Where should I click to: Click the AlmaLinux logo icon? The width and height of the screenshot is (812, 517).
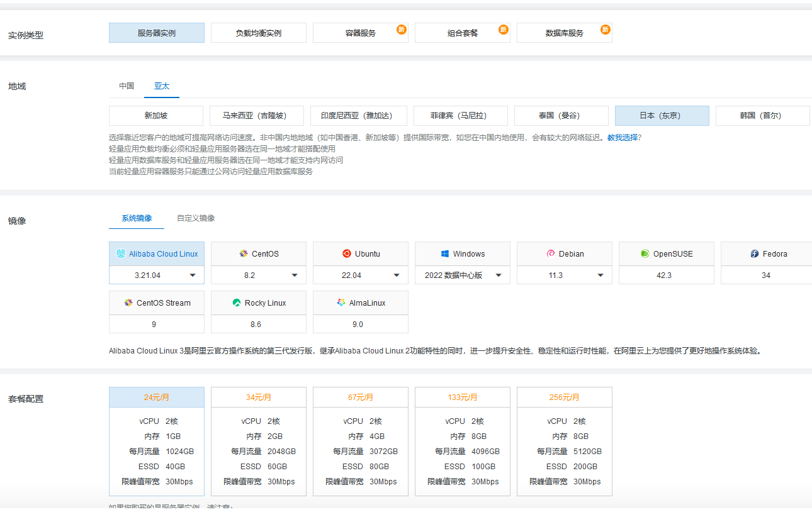(x=341, y=303)
